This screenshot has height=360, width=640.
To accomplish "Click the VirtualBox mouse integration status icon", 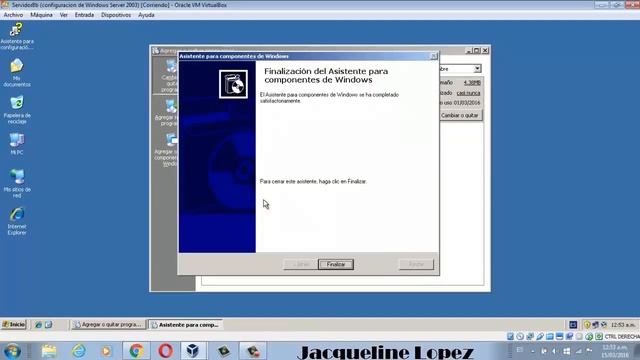I will 589,336.
